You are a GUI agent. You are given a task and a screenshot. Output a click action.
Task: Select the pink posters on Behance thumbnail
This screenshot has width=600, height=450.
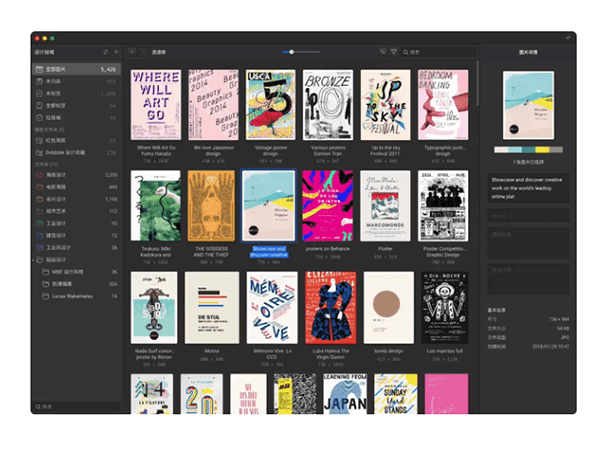click(x=328, y=206)
